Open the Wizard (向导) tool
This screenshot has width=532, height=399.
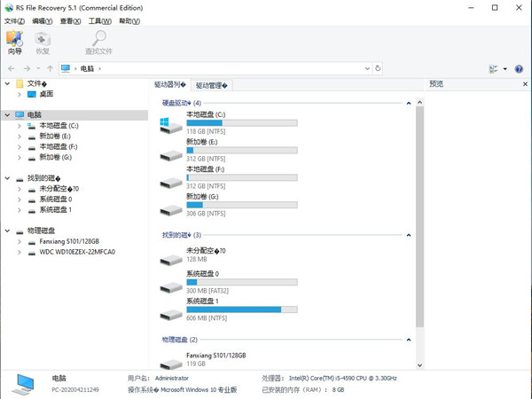click(x=14, y=43)
